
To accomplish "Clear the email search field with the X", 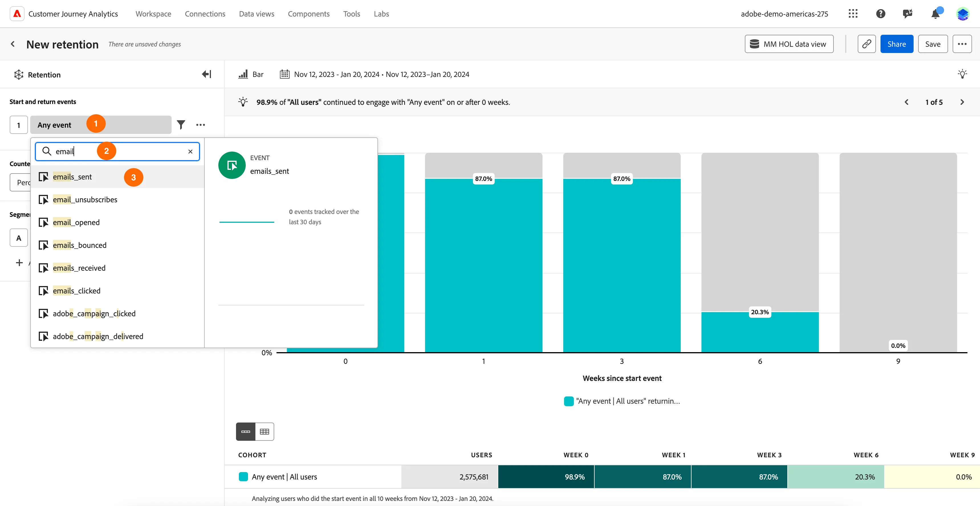I will [x=191, y=152].
